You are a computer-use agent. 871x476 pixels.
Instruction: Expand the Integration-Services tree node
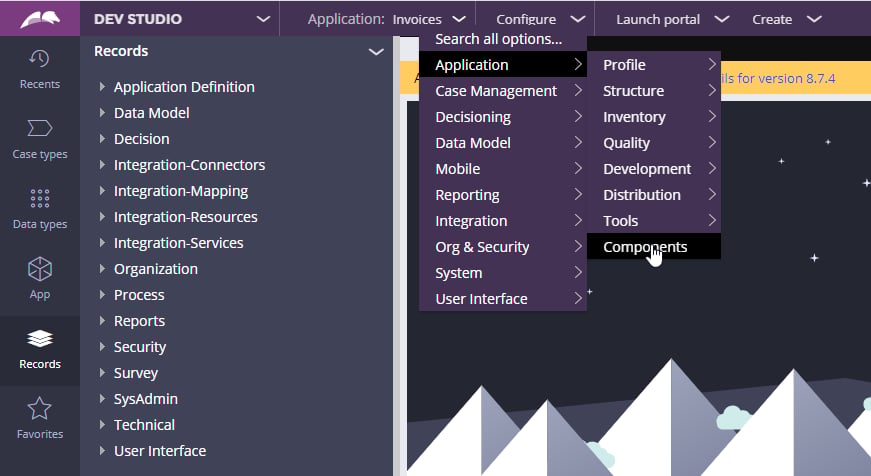point(102,243)
